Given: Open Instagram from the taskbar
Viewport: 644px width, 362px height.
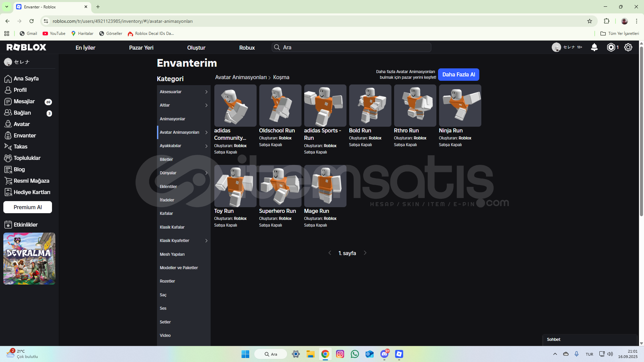Looking at the screenshot, I should point(340,354).
